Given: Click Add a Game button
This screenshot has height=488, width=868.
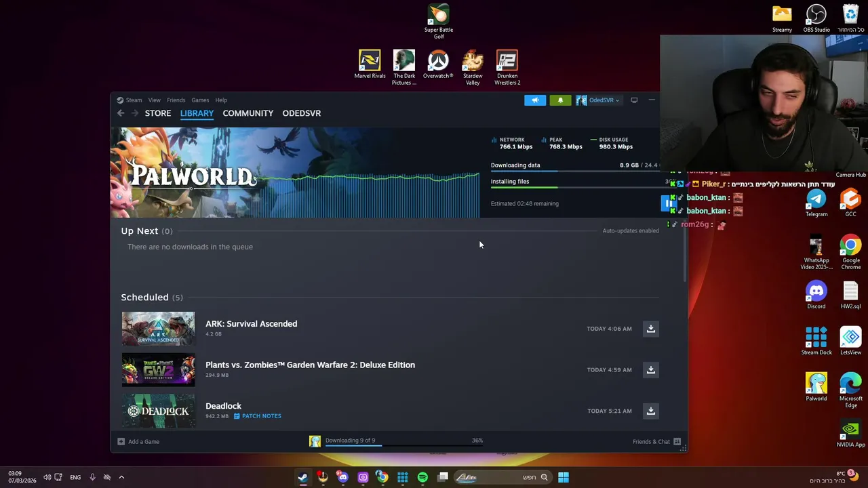Looking at the screenshot, I should (138, 442).
